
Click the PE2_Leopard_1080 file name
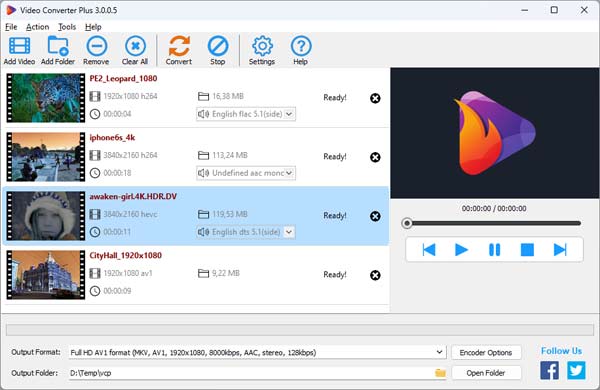pos(123,78)
